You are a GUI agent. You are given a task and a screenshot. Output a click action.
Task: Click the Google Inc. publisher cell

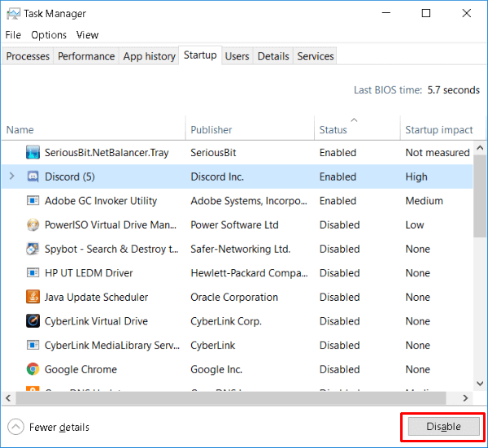click(216, 369)
